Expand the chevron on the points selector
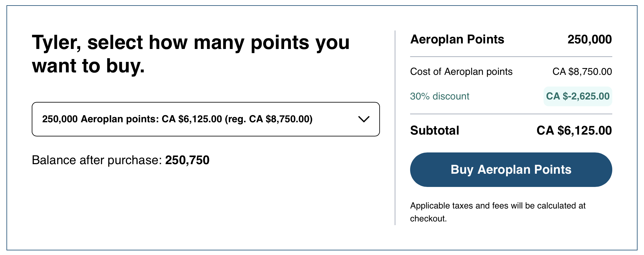644x255 pixels. click(364, 119)
